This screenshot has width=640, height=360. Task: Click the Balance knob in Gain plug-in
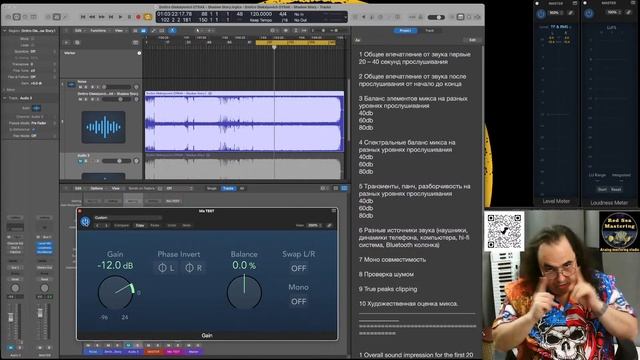pyautogui.click(x=244, y=293)
